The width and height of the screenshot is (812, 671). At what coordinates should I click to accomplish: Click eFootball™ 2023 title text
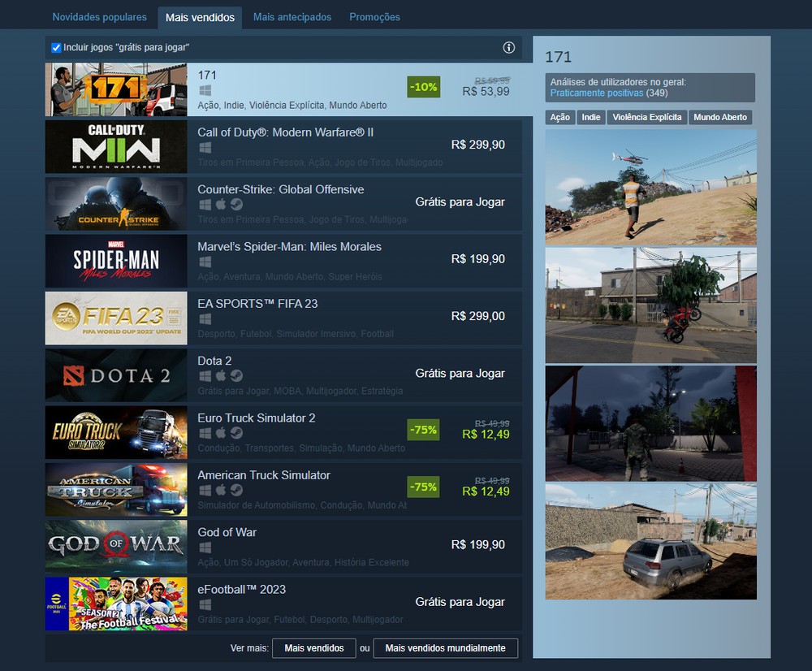(x=241, y=589)
